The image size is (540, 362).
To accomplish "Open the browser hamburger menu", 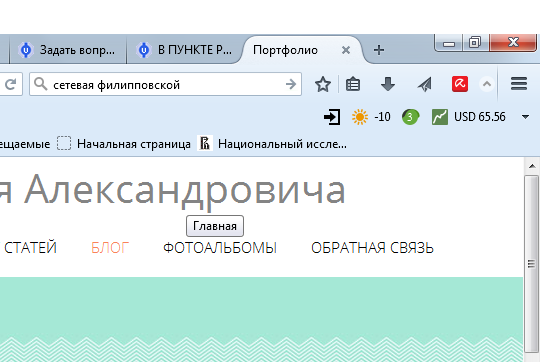I will 519,84.
